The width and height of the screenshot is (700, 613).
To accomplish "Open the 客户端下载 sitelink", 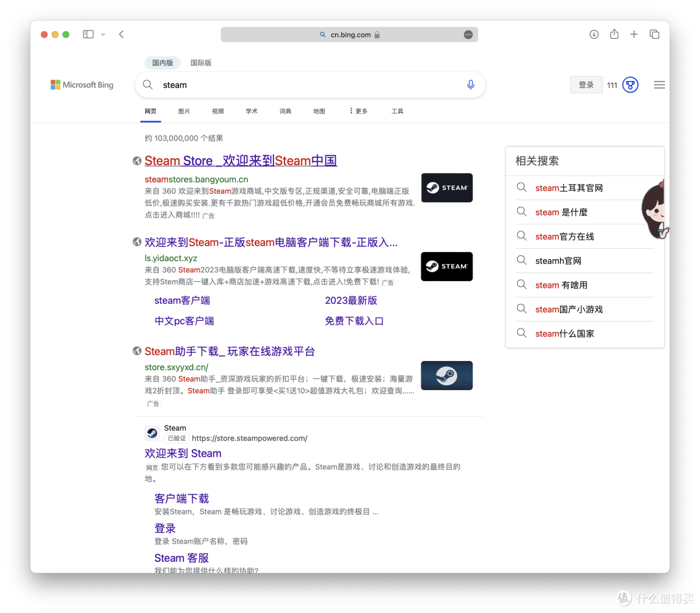I will click(181, 499).
